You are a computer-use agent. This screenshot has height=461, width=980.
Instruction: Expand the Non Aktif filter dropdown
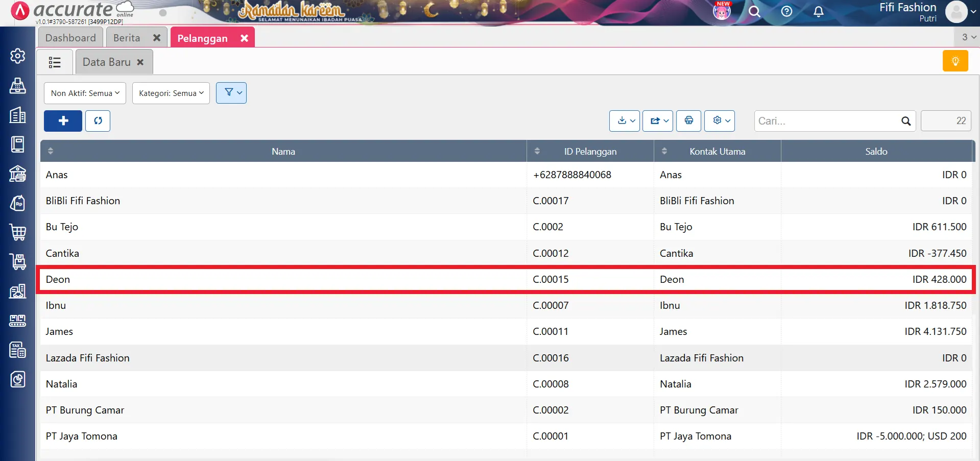pyautogui.click(x=85, y=93)
